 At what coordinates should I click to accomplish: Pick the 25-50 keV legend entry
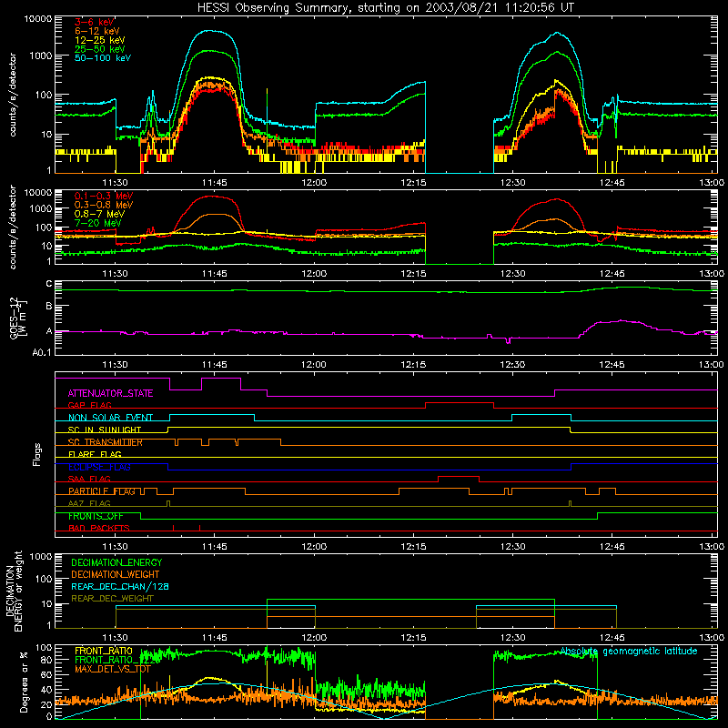[99, 49]
